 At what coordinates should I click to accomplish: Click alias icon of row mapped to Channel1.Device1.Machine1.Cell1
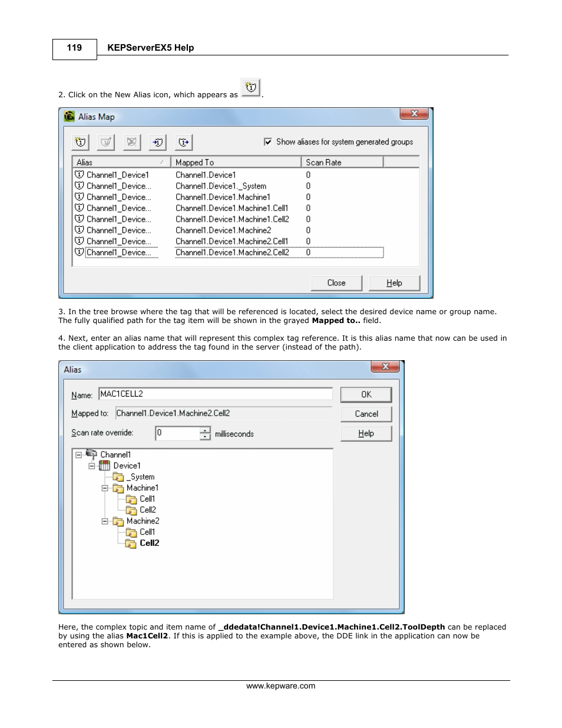click(80, 207)
